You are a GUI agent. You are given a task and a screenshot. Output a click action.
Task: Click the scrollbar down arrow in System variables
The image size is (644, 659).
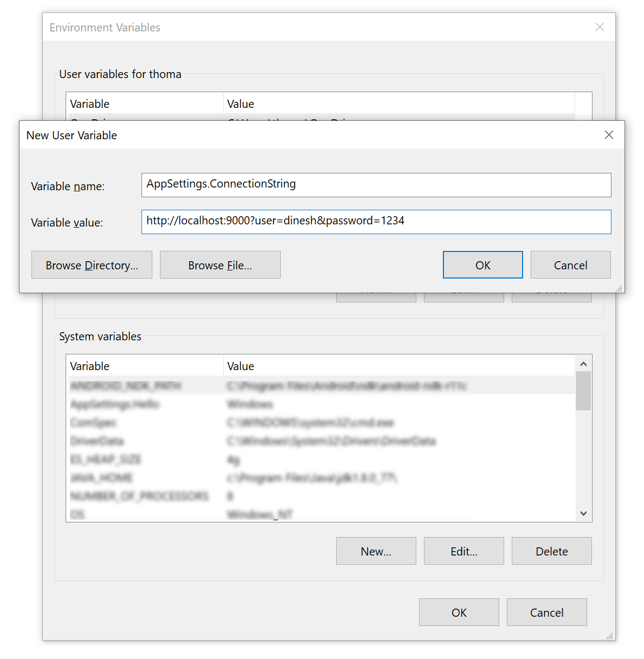[x=583, y=513]
